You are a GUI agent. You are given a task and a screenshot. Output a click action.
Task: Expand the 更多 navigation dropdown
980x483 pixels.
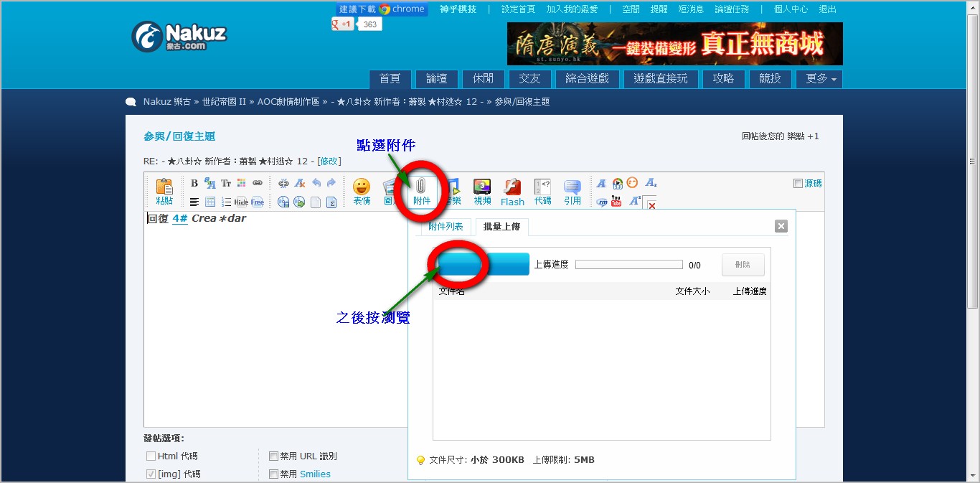coord(819,79)
